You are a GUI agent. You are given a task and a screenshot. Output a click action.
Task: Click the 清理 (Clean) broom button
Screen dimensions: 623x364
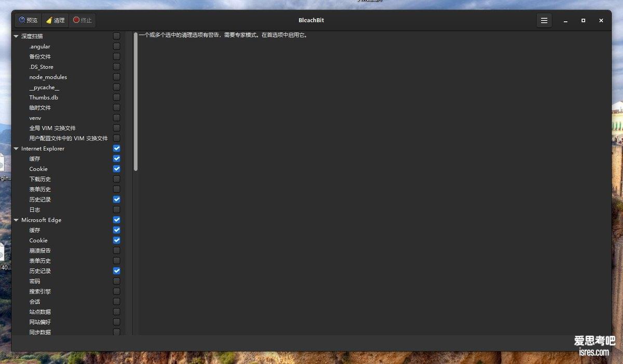(x=55, y=20)
